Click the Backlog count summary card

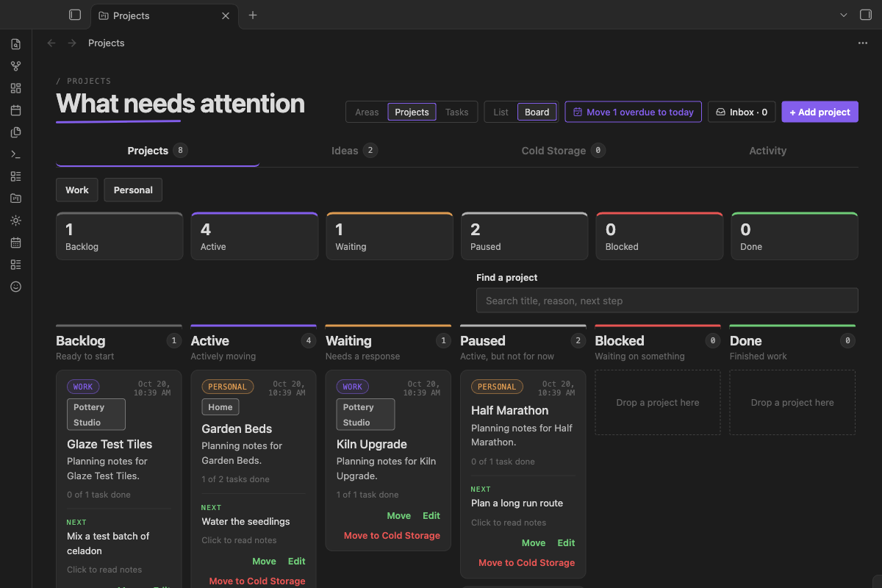coord(119,236)
